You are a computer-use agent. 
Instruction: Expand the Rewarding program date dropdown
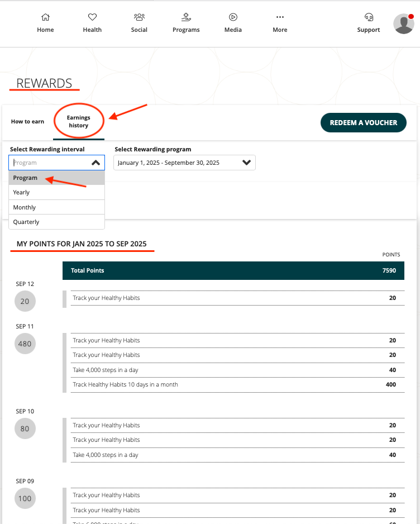246,163
